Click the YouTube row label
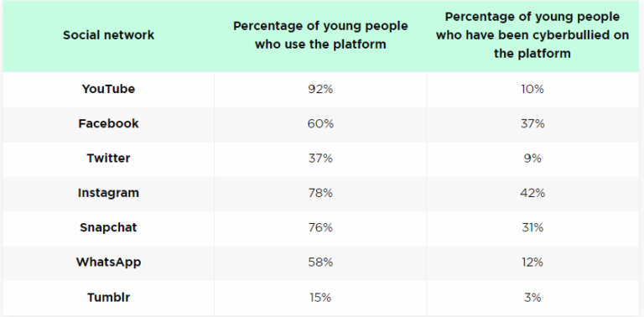The height and width of the screenshot is (317, 644). click(x=108, y=89)
